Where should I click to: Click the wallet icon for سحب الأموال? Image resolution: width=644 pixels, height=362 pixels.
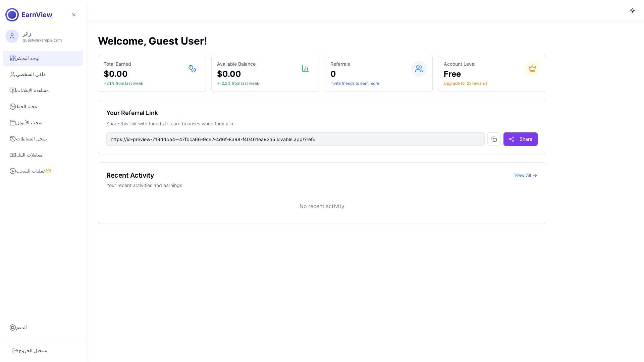pyautogui.click(x=13, y=123)
